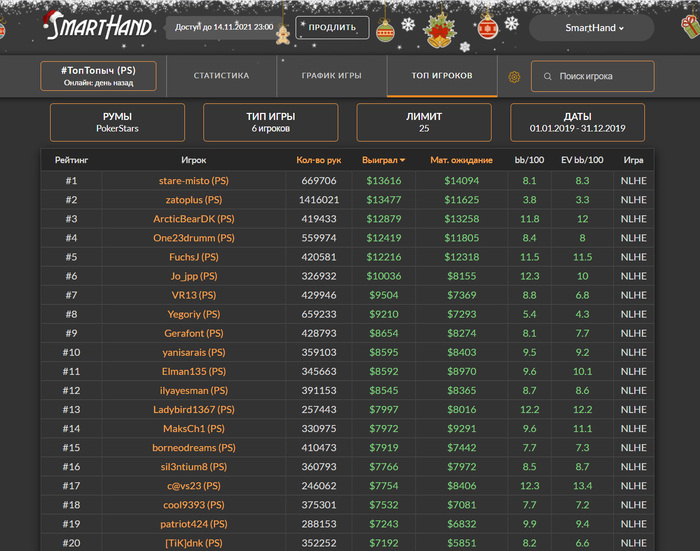Select the Топ игроков tab
700x551 pixels.
pyautogui.click(x=442, y=76)
